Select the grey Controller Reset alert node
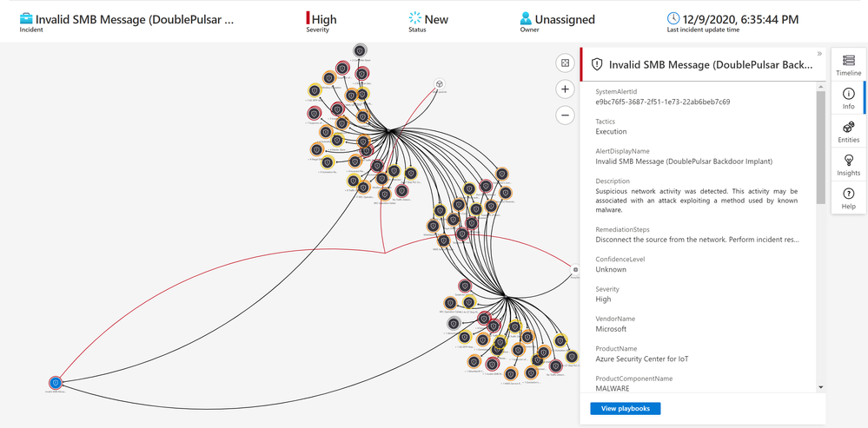868x428 pixels. [360, 50]
